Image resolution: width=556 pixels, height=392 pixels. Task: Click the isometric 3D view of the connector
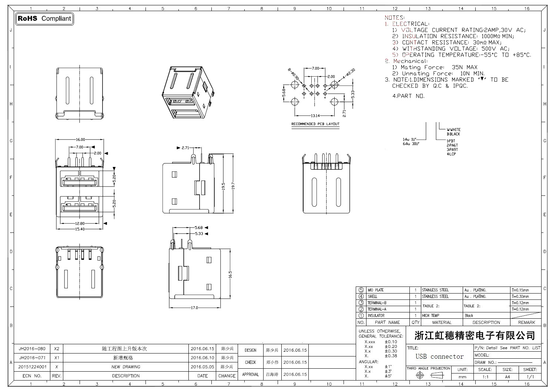(186, 93)
